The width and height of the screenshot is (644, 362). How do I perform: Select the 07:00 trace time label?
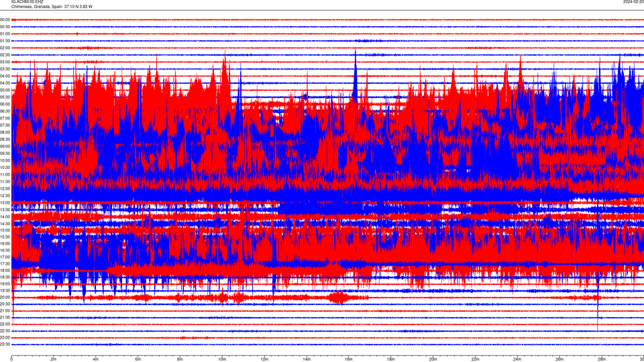(x=5, y=118)
